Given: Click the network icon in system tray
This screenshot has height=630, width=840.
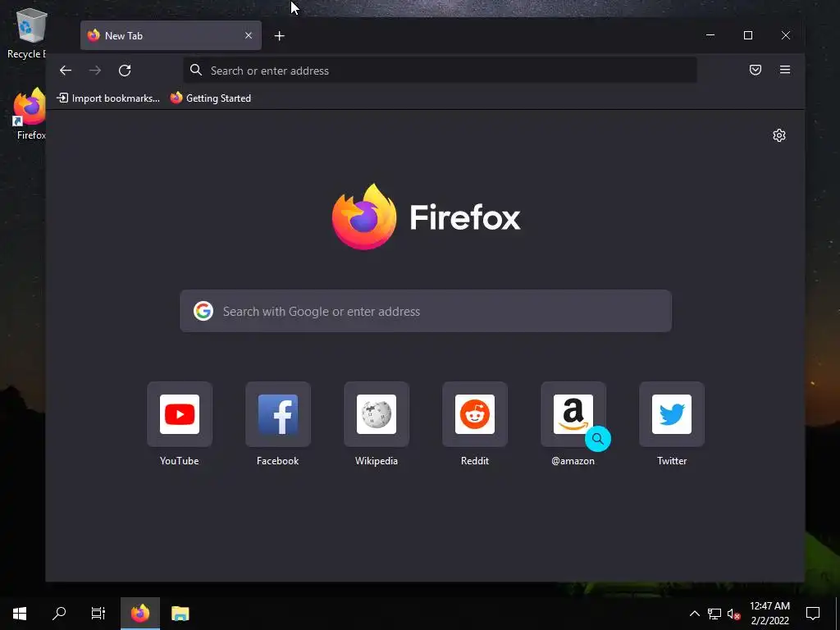Looking at the screenshot, I should pos(714,614).
